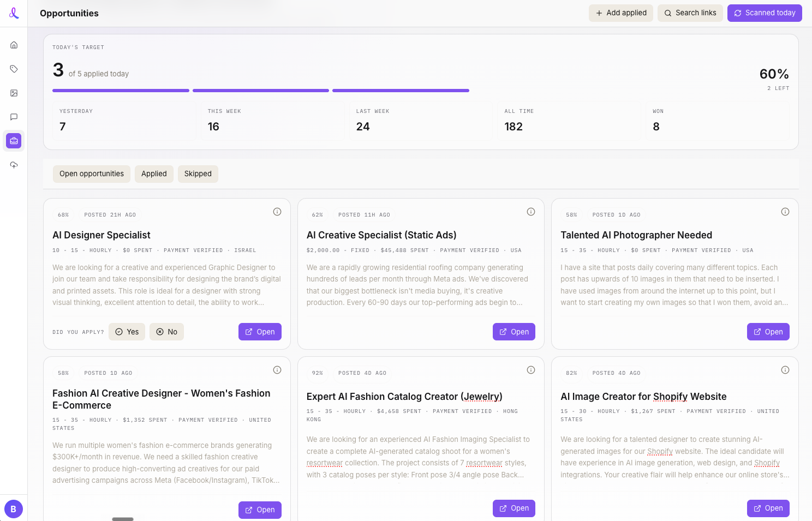This screenshot has height=521, width=812.
Task: Open the Home sidebar icon
Action: [x=14, y=45]
